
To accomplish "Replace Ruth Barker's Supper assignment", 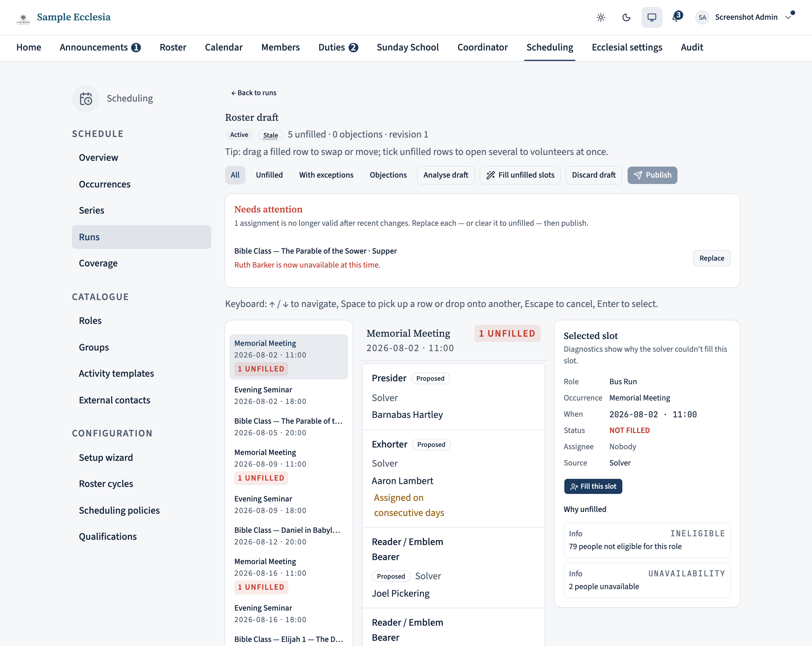I will click(x=711, y=258).
